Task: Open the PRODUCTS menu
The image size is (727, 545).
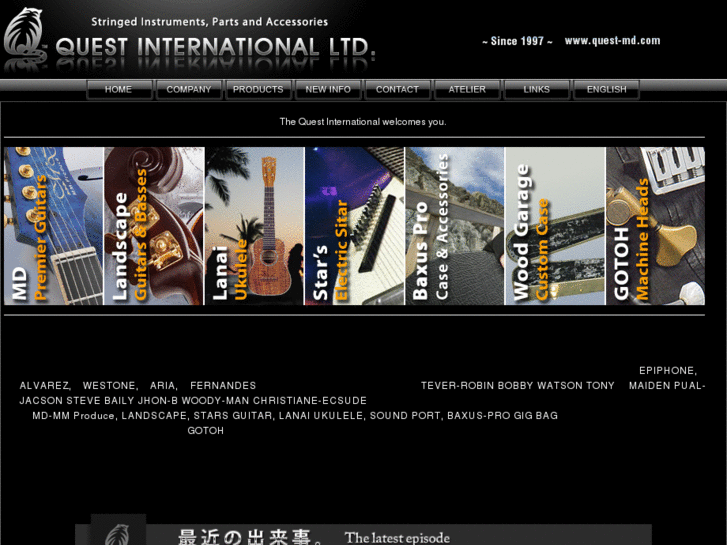Action: tap(258, 90)
